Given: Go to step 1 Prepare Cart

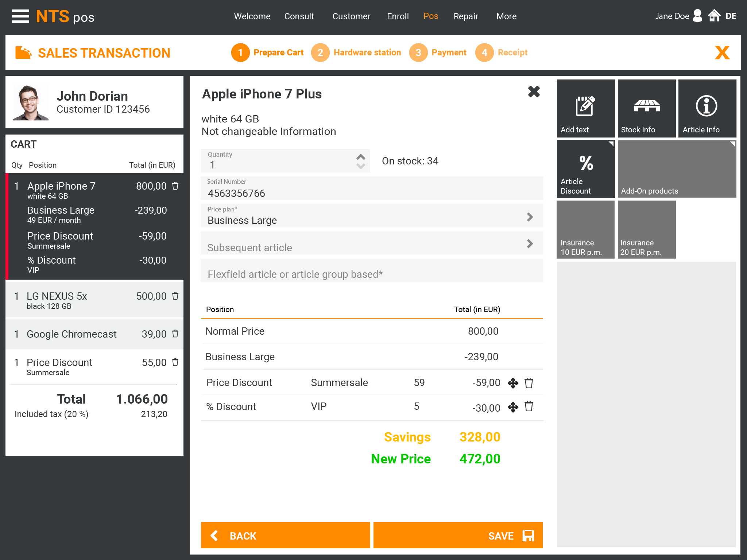Looking at the screenshot, I should click(x=267, y=52).
